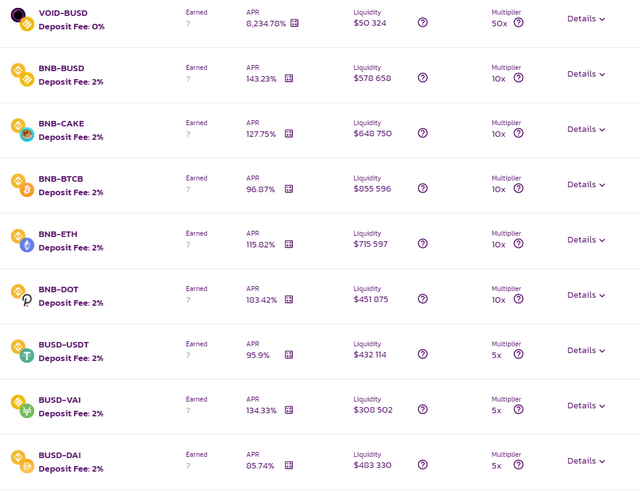Expand Details for BNB-DOT farm
Image resolution: width=640 pixels, height=491 pixels.
586,295
